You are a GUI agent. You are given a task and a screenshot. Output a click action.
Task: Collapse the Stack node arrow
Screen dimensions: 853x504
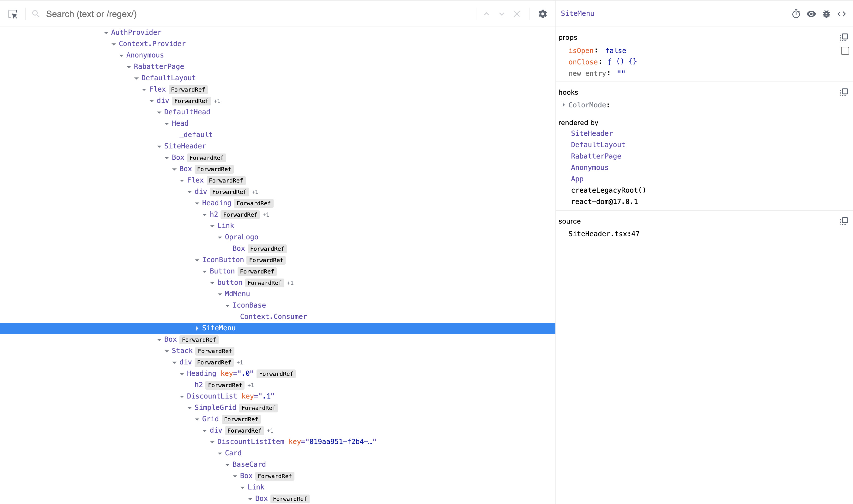(167, 351)
